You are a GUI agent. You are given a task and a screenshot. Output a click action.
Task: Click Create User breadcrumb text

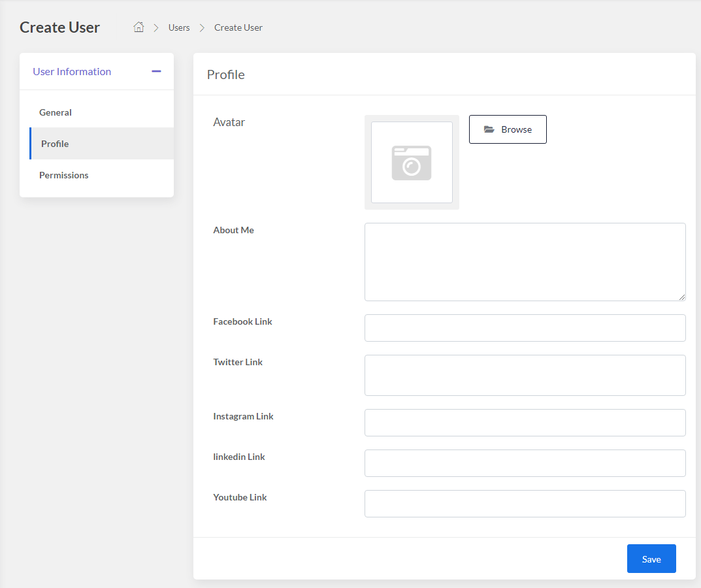coord(238,27)
